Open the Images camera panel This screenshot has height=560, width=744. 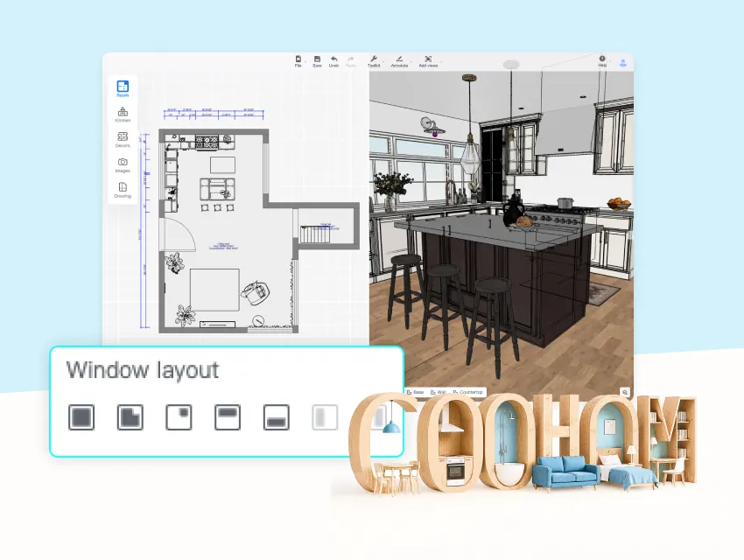(x=123, y=164)
